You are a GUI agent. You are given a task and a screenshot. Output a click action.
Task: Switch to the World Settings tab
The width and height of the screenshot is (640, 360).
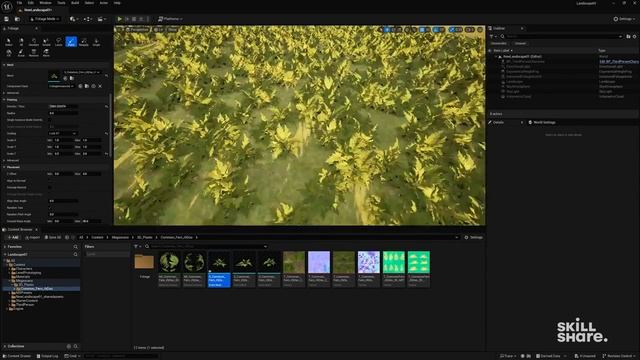coord(542,122)
